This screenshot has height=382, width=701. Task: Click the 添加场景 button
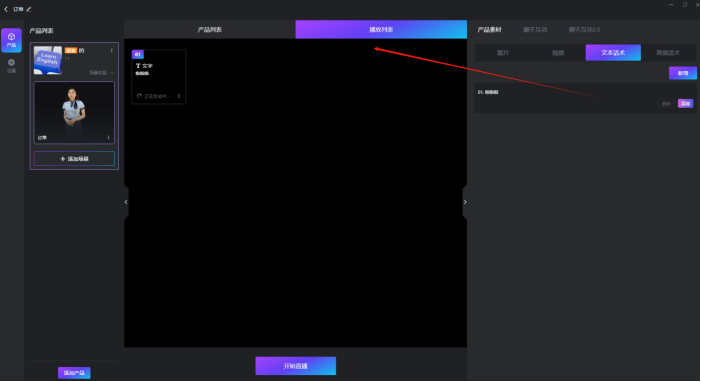pyautogui.click(x=74, y=159)
